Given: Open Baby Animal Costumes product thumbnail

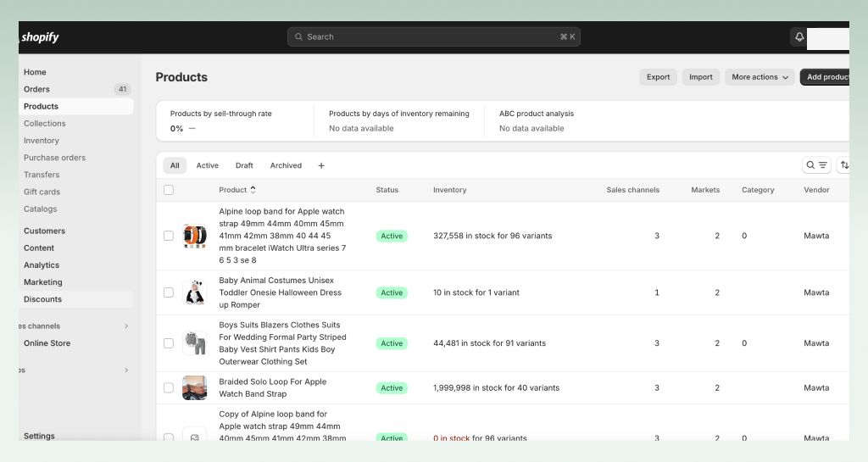Looking at the screenshot, I should [x=195, y=292].
